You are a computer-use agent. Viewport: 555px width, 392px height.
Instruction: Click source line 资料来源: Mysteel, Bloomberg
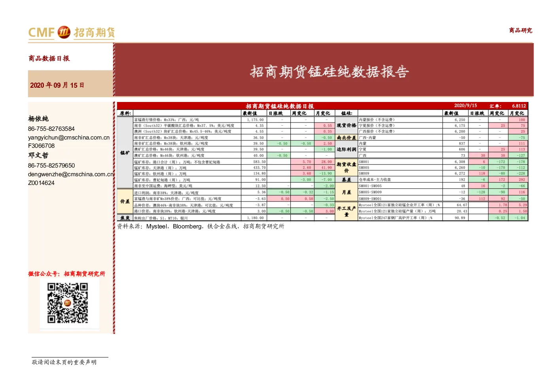201,226
